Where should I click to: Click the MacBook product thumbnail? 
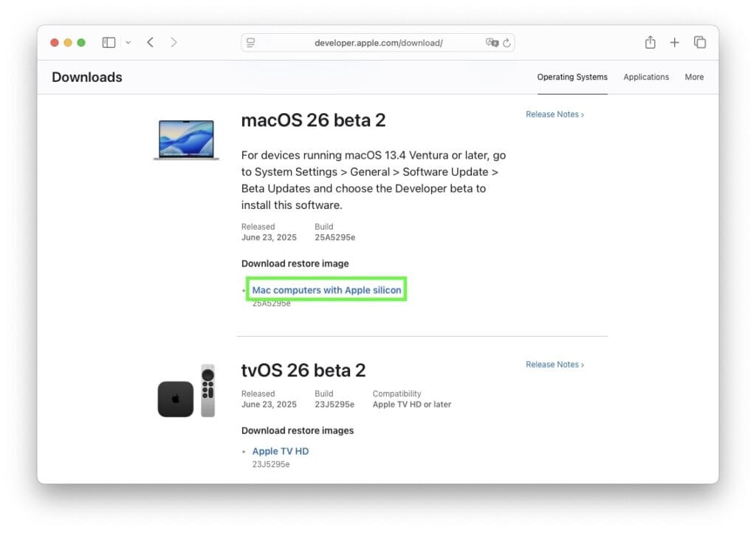(x=186, y=140)
